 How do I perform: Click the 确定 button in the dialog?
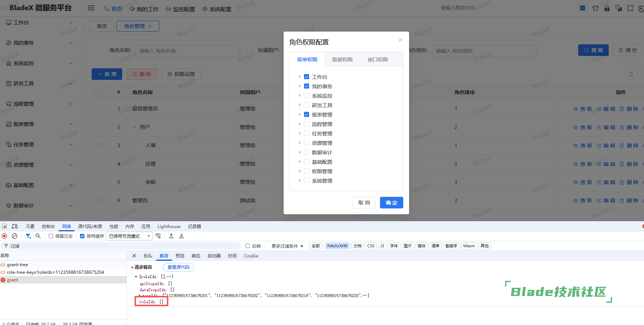(392, 203)
